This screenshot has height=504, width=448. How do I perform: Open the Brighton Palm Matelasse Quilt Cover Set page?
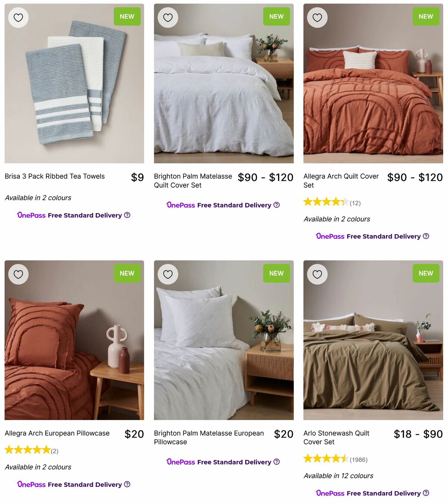193,181
